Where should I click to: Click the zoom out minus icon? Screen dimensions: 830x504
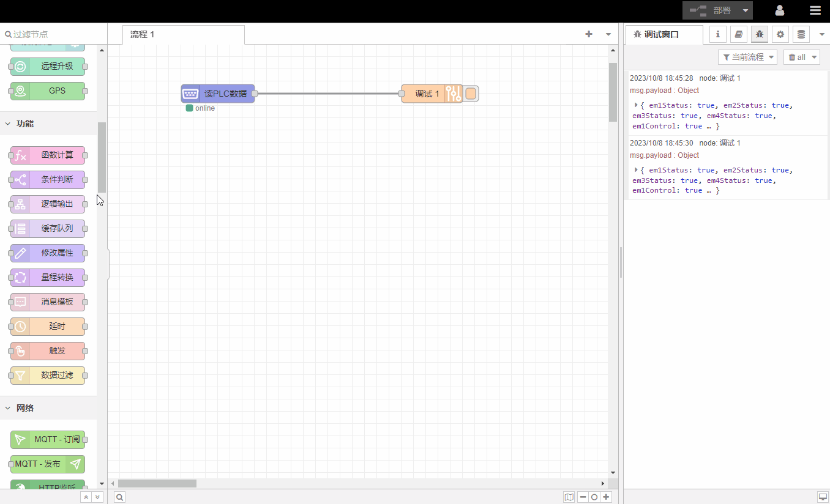tap(583, 497)
